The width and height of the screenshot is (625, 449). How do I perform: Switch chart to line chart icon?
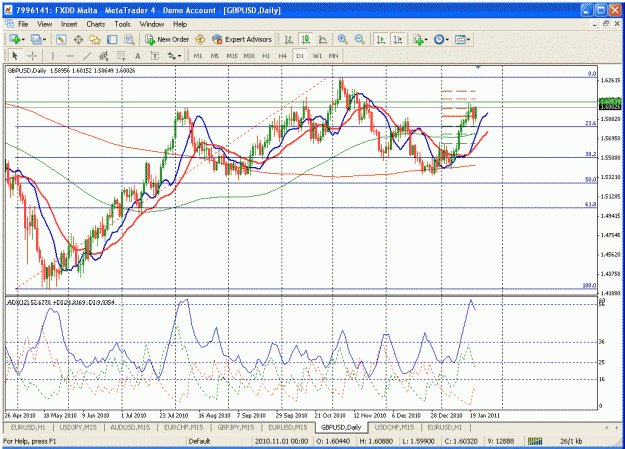[x=323, y=39]
